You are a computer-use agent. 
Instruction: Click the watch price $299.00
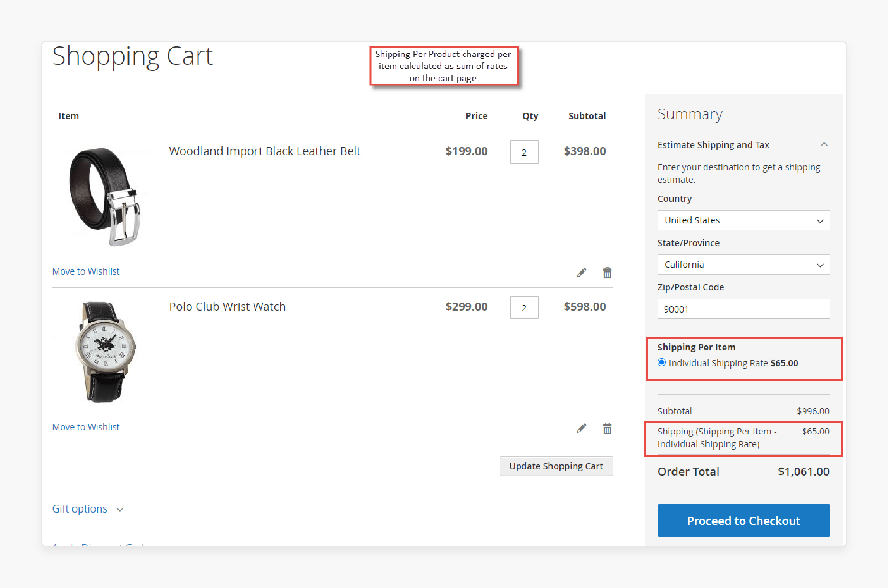tap(466, 306)
